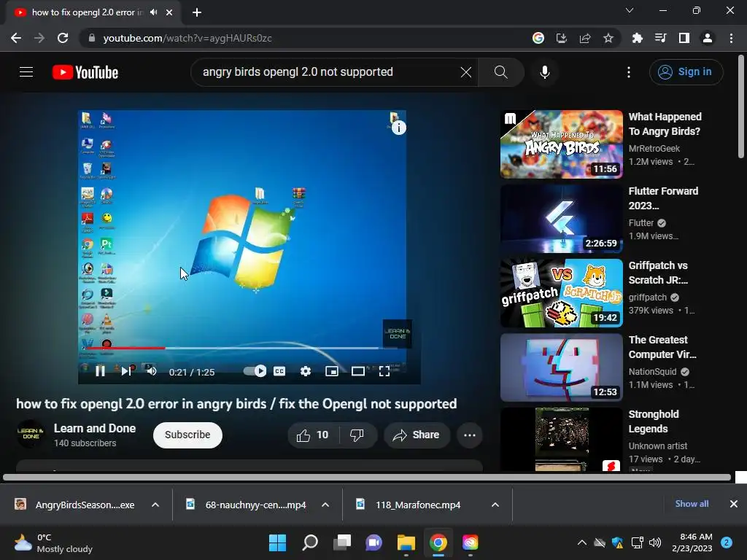This screenshot has width=747, height=560.
Task: Click the install app icon in address bar
Action: click(x=562, y=38)
